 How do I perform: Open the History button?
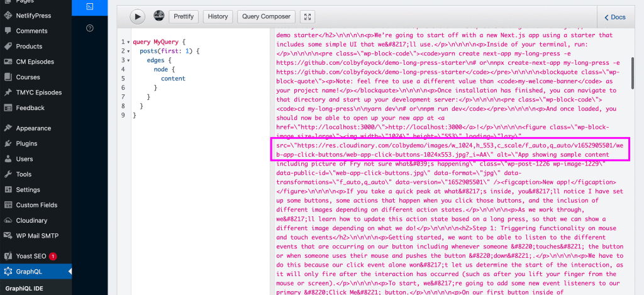(218, 16)
